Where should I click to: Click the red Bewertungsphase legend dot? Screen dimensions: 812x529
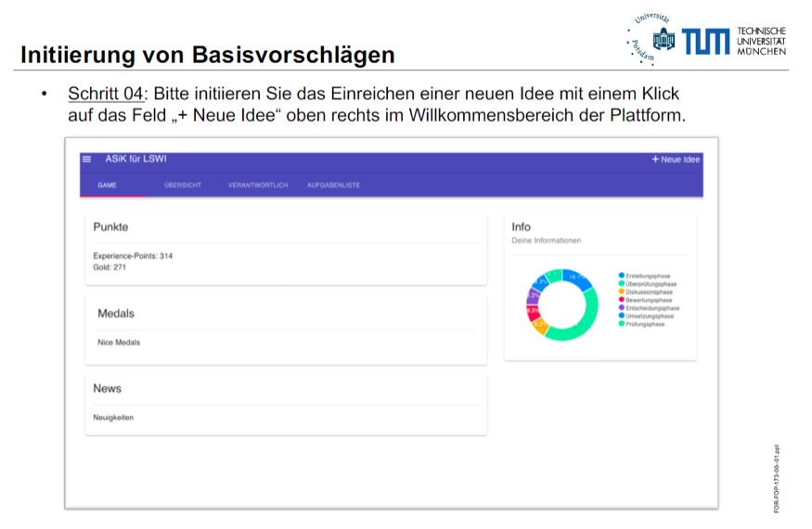621,300
